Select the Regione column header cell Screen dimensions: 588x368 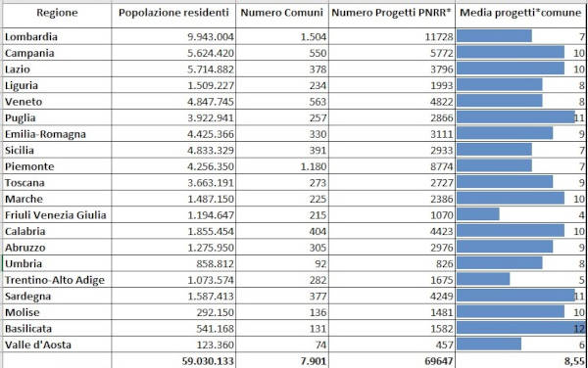coord(57,15)
